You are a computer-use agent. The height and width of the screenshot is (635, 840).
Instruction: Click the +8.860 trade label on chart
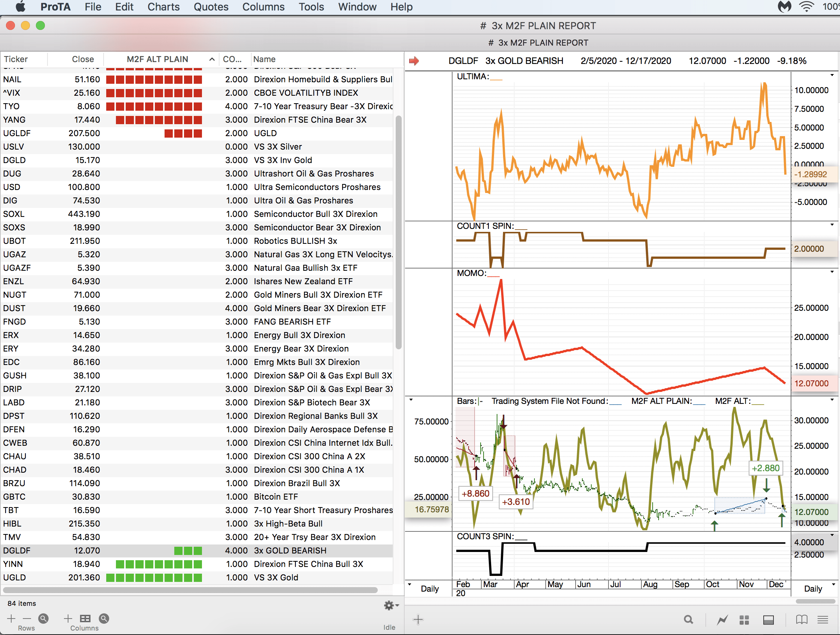tap(475, 493)
